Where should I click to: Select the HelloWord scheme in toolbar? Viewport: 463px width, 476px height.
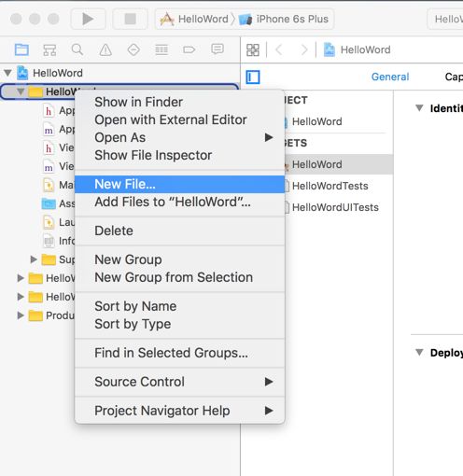[x=194, y=19]
